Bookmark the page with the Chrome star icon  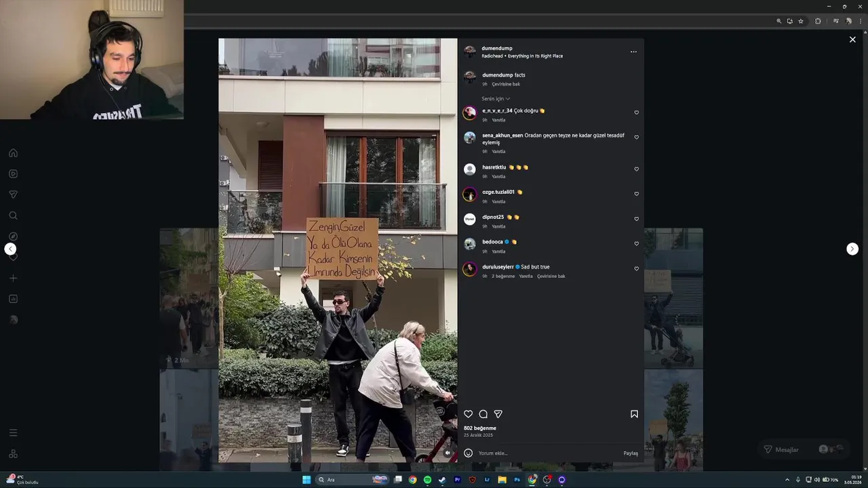801,21
